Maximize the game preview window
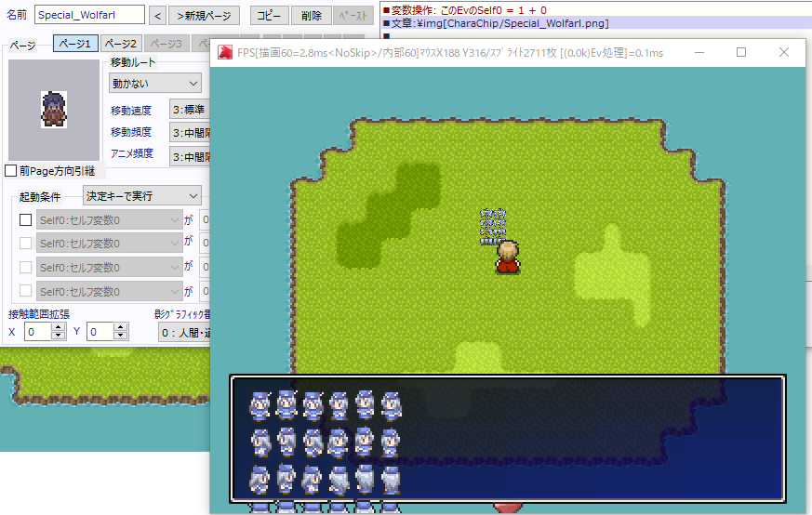This screenshot has width=812, height=515. tap(741, 53)
